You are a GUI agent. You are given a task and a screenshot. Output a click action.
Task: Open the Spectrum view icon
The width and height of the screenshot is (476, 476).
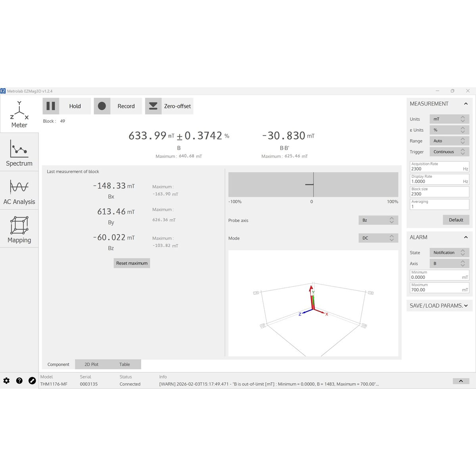pyautogui.click(x=19, y=148)
